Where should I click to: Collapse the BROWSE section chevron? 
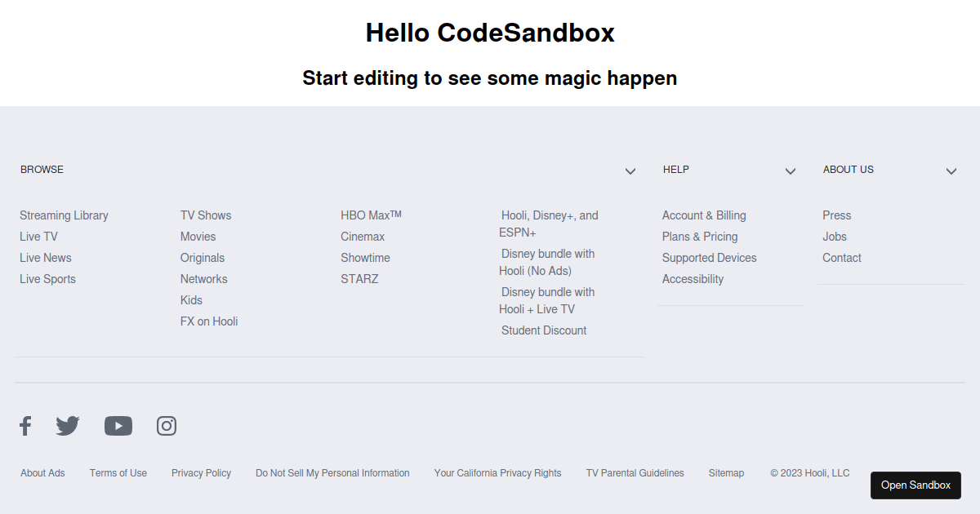tap(630, 171)
